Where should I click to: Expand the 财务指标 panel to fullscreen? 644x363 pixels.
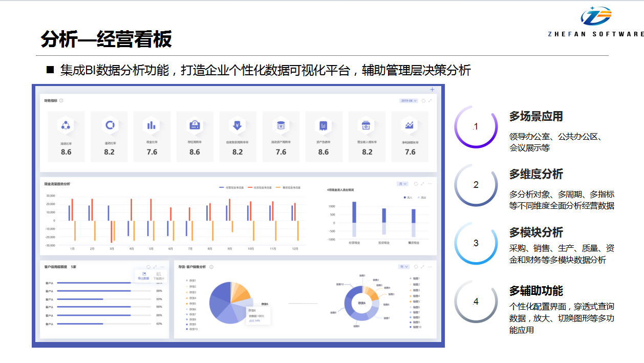[430, 101]
